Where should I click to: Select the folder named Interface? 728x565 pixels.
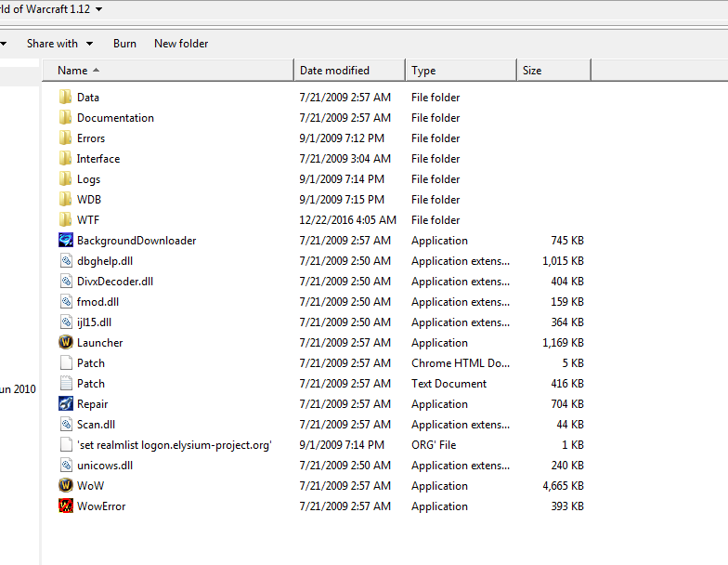tap(98, 158)
